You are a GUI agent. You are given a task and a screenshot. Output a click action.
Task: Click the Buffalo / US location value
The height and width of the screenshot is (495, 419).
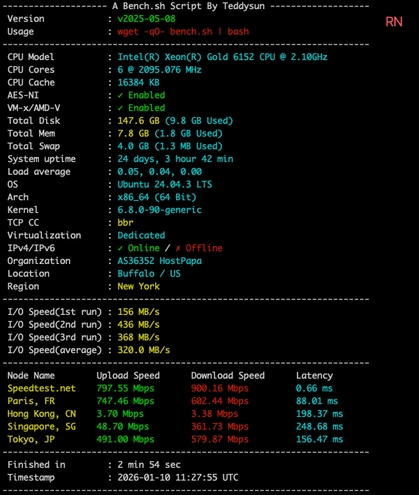coord(149,274)
